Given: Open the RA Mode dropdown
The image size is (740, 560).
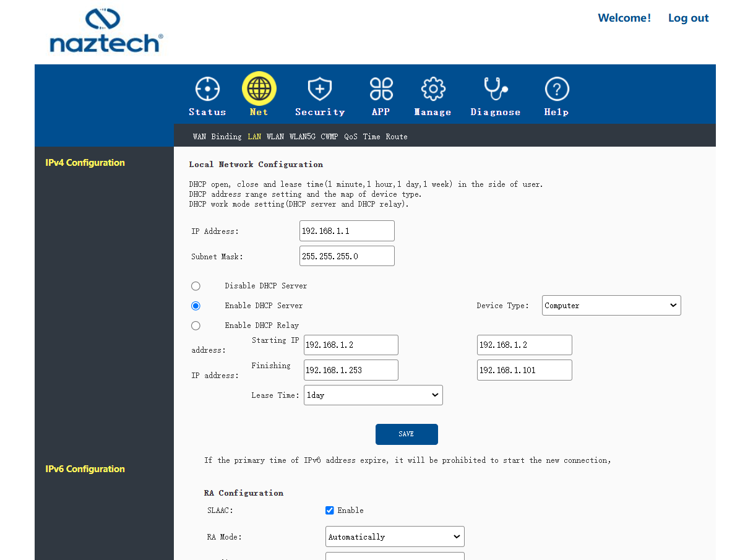Looking at the screenshot, I should (395, 537).
